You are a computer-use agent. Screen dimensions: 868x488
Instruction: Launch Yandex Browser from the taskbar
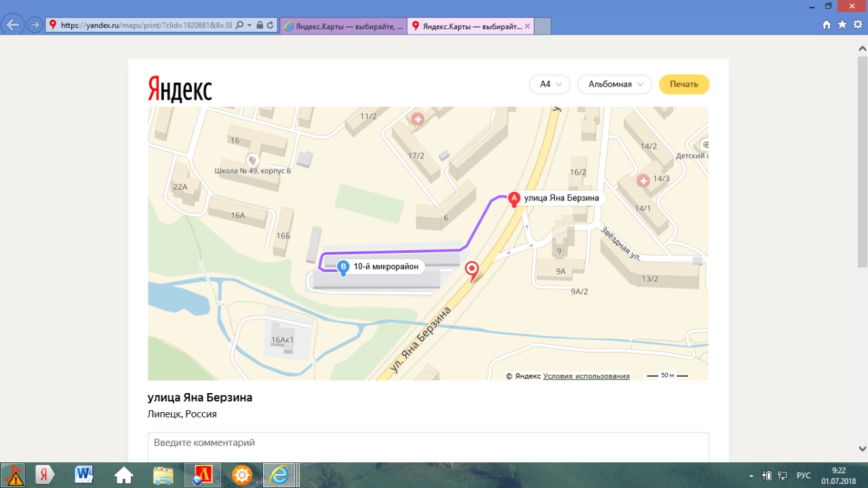tap(45, 475)
